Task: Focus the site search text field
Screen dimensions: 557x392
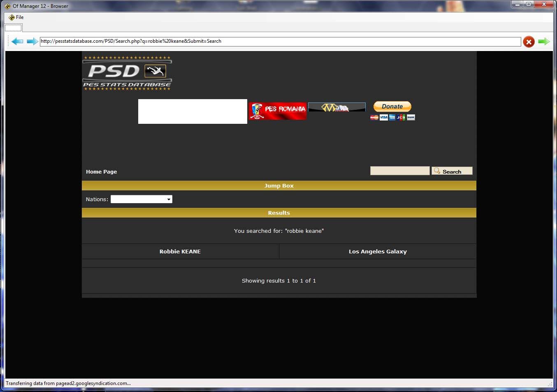Action: (x=399, y=171)
